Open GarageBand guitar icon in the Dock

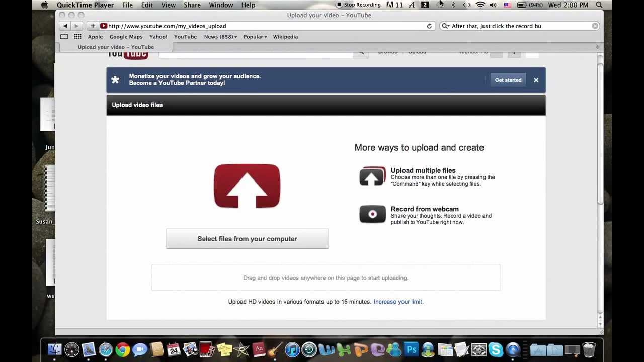click(x=275, y=349)
